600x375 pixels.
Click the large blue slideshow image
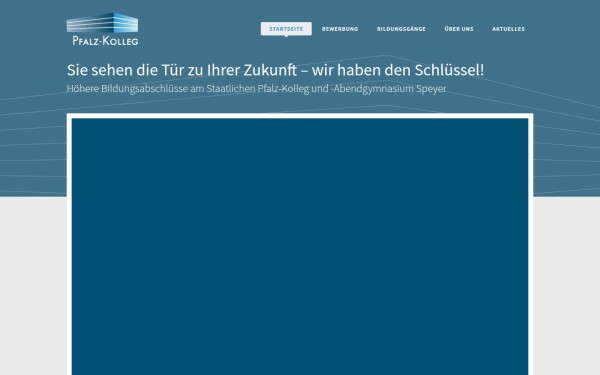(300, 246)
